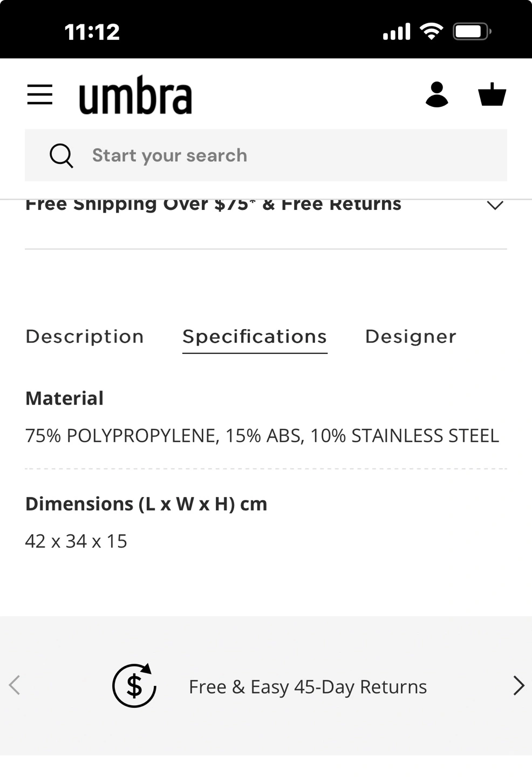
Task: Show previous promo banner with left arrow
Action: pos(15,685)
